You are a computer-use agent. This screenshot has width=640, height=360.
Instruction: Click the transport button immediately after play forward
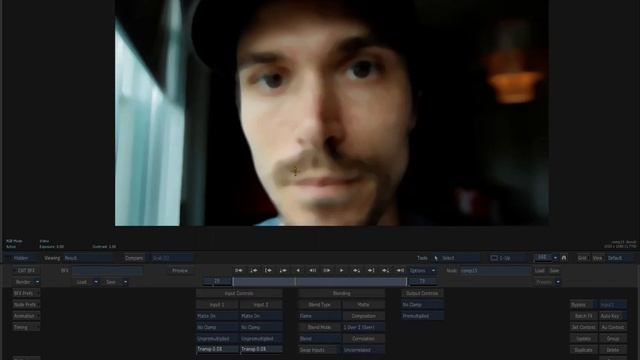coord(356,271)
